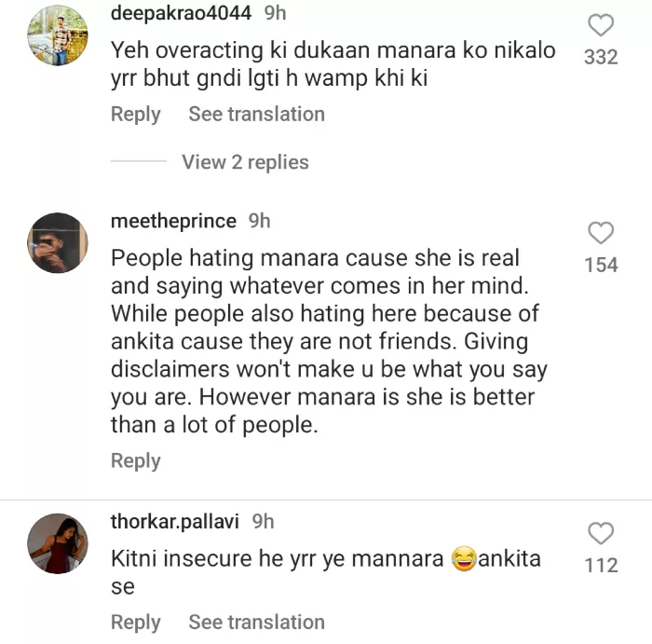Image resolution: width=652 pixels, height=644 pixels.
Task: View the 332 likes count
Action: point(601,58)
